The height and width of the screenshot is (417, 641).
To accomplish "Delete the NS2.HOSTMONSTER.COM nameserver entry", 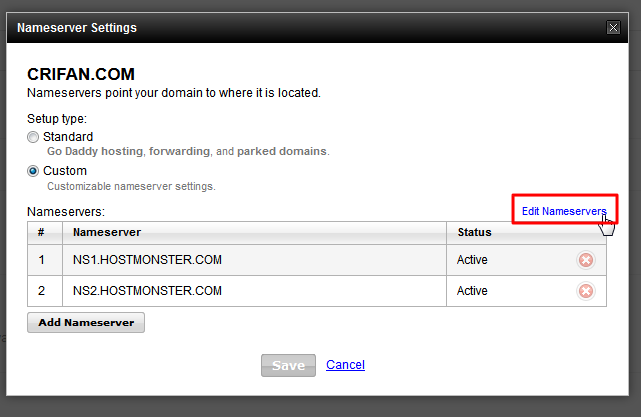I will coord(586,291).
